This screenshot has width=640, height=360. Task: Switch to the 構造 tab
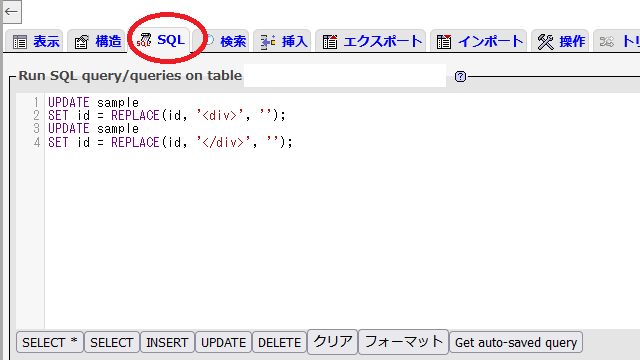(97, 41)
